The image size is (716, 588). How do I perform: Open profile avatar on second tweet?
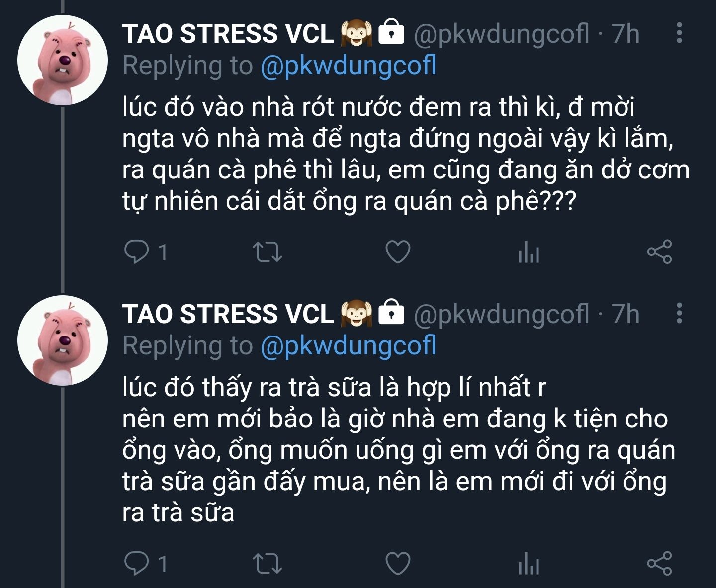coord(63,340)
